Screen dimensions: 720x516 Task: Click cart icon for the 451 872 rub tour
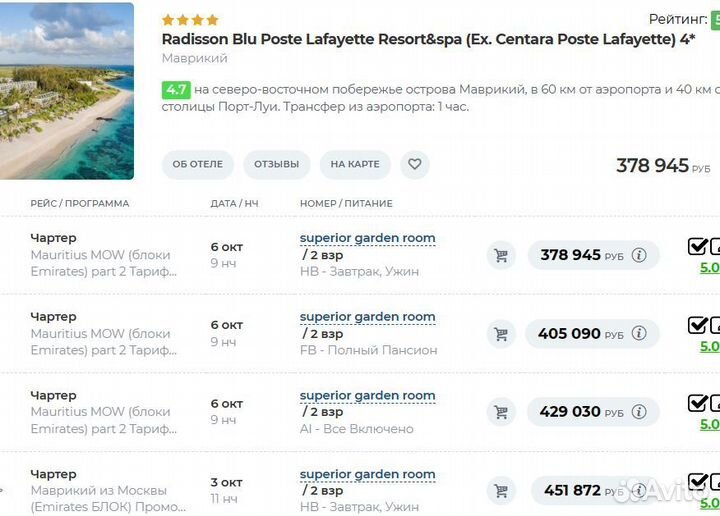coord(501,490)
